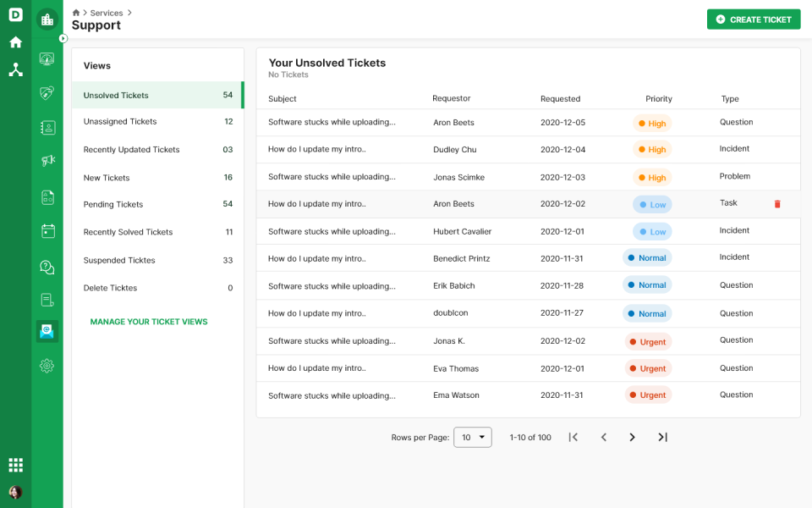Click requestor name Ema Watson

(x=456, y=395)
